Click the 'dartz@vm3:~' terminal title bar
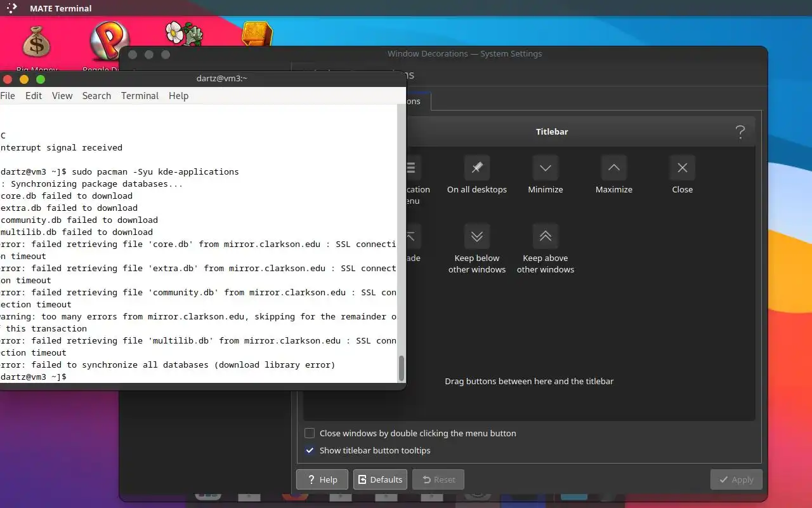This screenshot has width=812, height=508. pos(221,79)
